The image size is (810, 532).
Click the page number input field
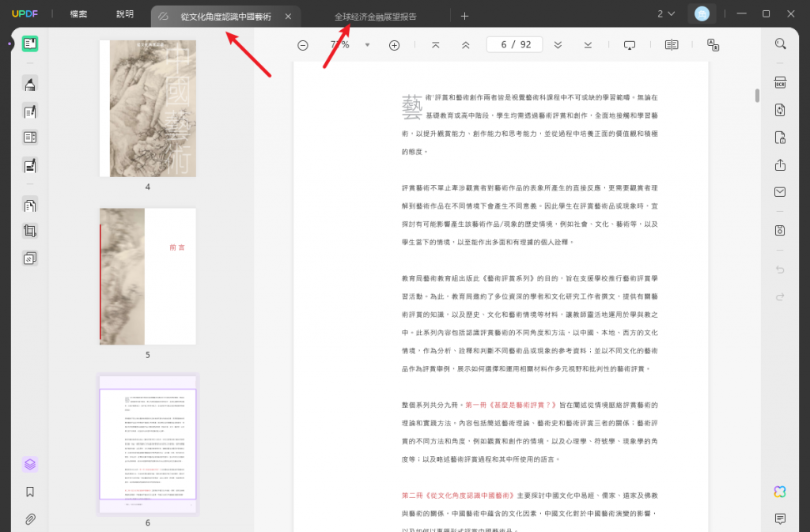coord(515,45)
